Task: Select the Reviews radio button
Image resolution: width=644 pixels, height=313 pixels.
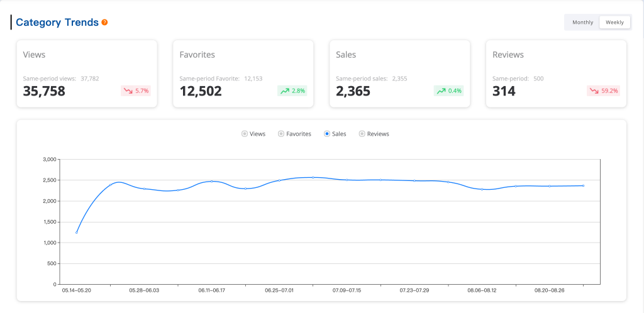Action: [x=362, y=134]
